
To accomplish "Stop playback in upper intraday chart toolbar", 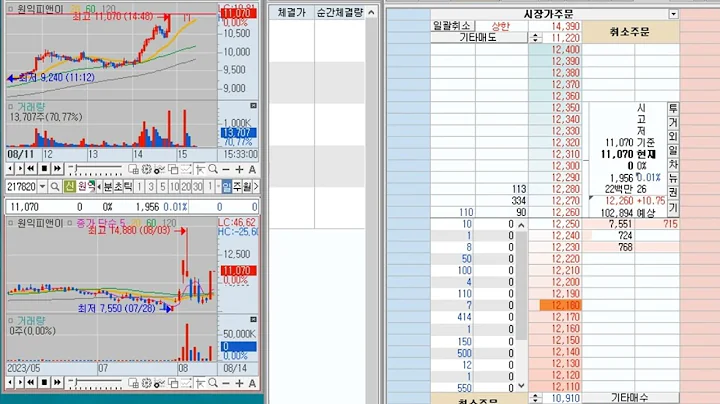I will (44, 169).
